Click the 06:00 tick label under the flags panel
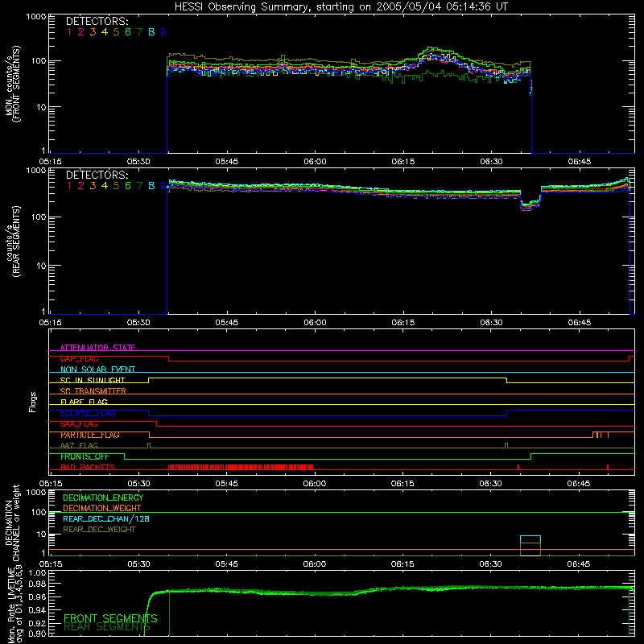 coord(315,484)
